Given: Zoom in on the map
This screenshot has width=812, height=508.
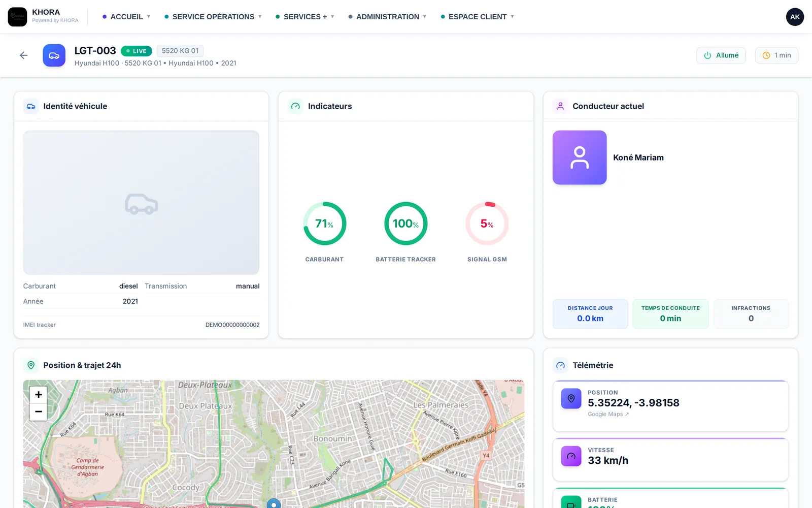Looking at the screenshot, I should point(39,395).
